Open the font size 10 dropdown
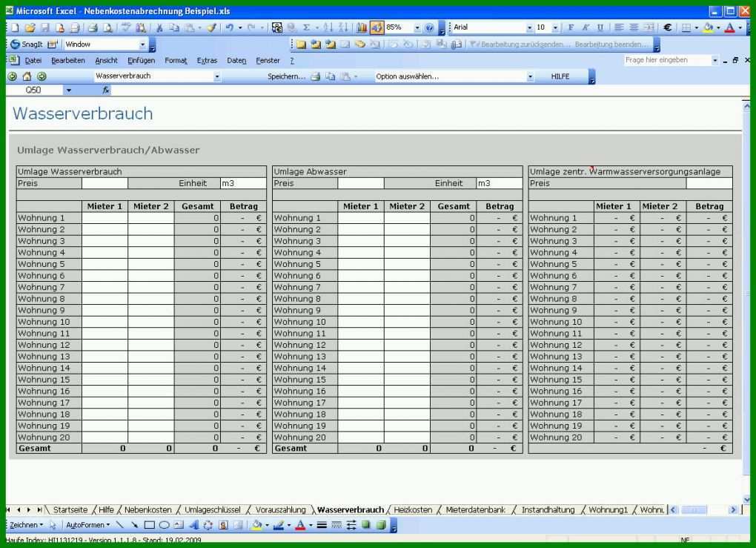 pyautogui.click(x=555, y=27)
